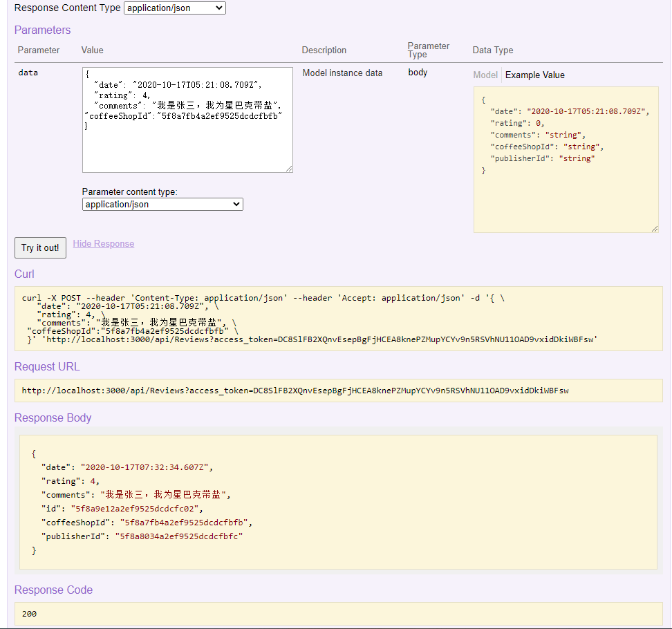Select the Response Code heading
Viewport: 672px width, 629px height.
coord(53,590)
